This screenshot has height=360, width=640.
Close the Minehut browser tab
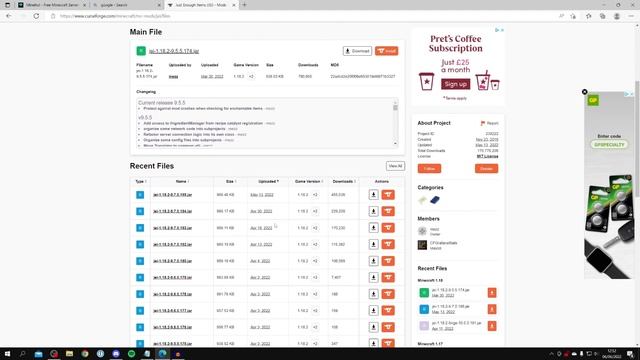84,5
